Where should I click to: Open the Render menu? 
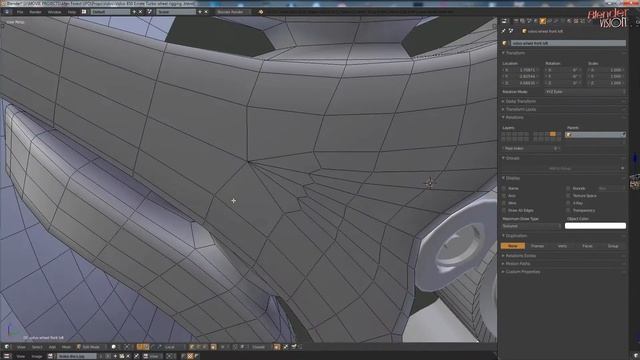point(35,12)
